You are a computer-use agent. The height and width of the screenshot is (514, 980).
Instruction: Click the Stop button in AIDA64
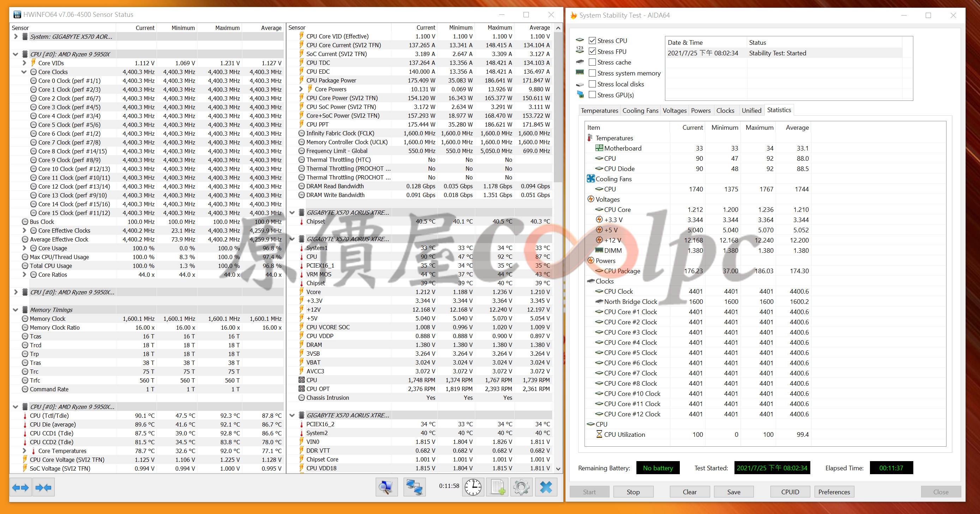[x=633, y=491]
